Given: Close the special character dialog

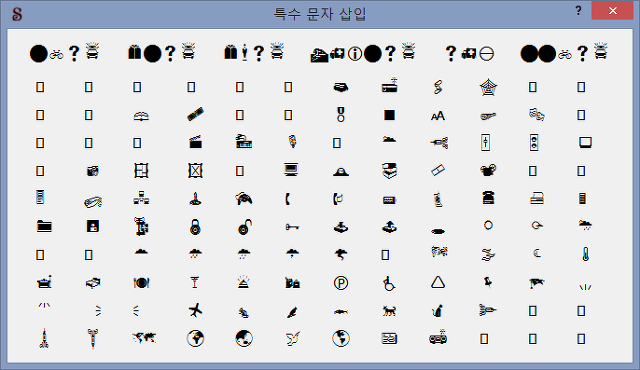Looking at the screenshot, I should (613, 11).
